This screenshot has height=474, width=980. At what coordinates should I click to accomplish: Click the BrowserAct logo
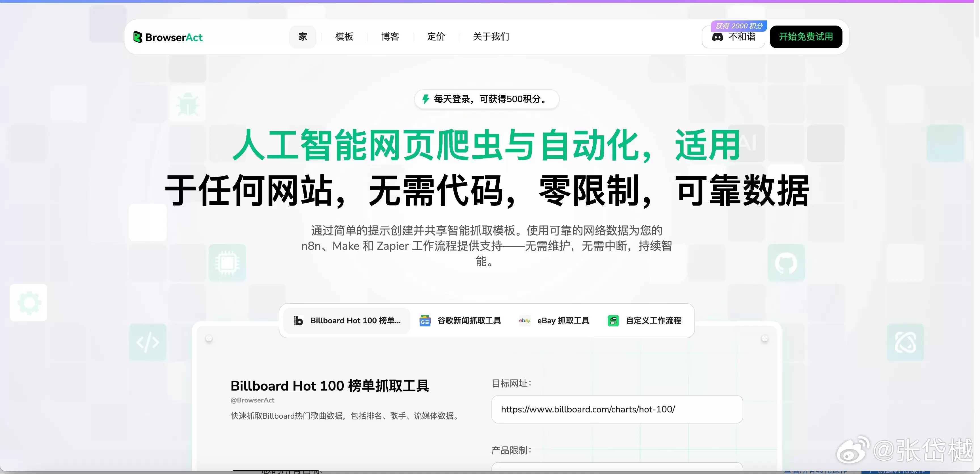click(168, 37)
